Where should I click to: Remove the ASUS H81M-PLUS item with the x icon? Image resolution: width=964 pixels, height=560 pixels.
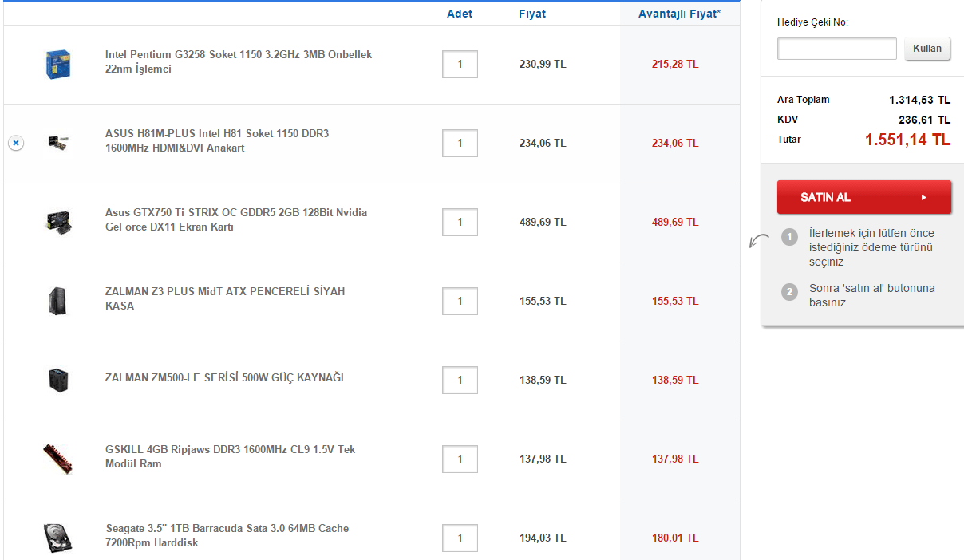point(16,143)
